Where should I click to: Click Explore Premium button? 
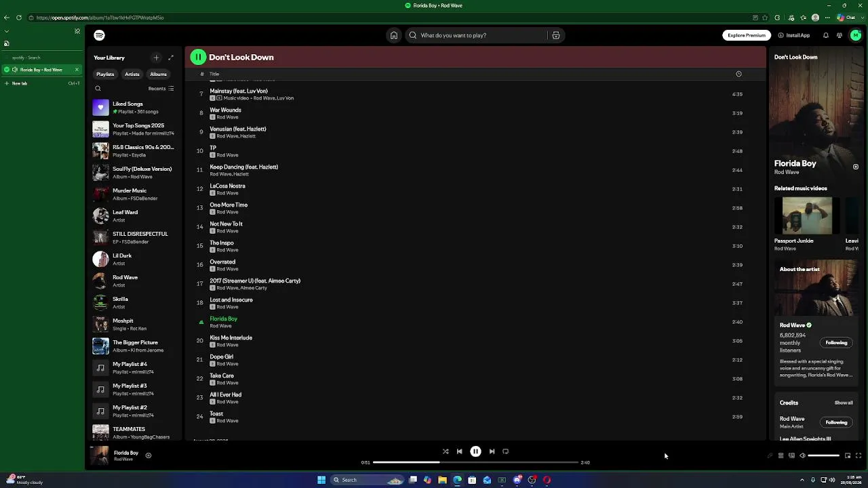pyautogui.click(x=747, y=35)
